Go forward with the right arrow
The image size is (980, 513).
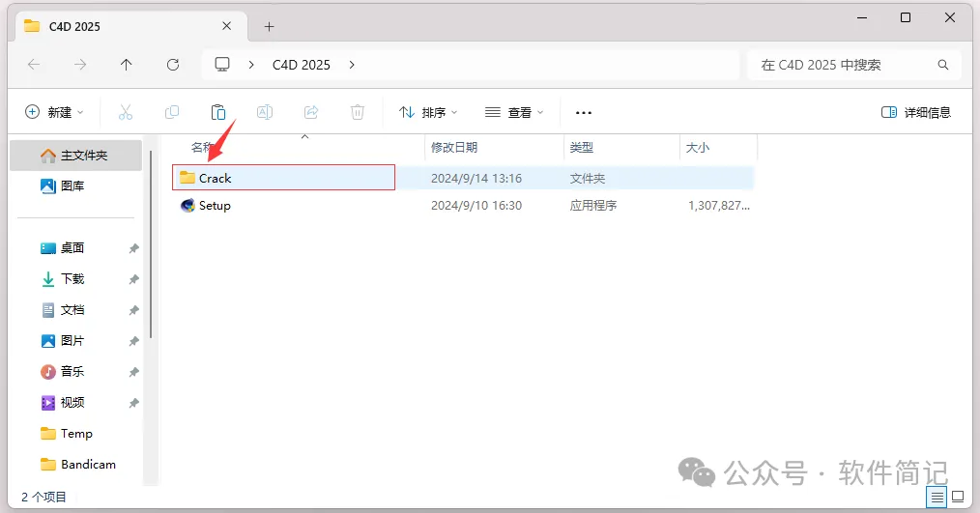[80, 65]
